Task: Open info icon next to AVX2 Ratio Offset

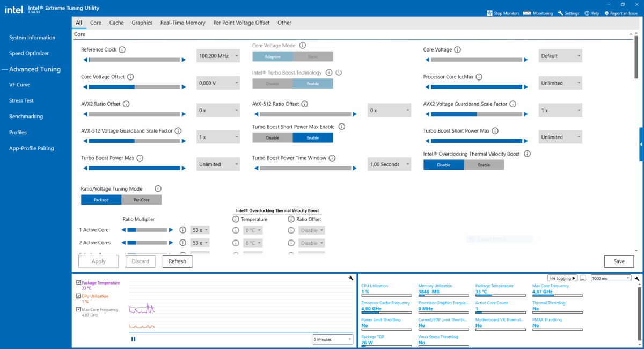Action: click(x=126, y=104)
